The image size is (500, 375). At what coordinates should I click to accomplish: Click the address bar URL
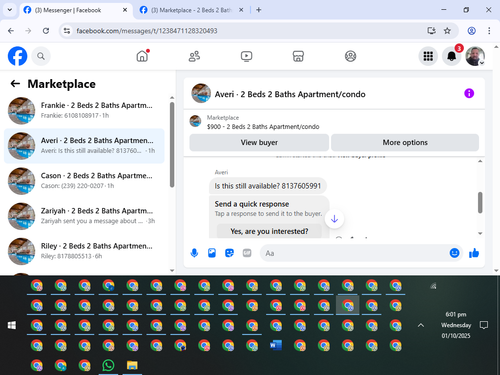pos(147,31)
